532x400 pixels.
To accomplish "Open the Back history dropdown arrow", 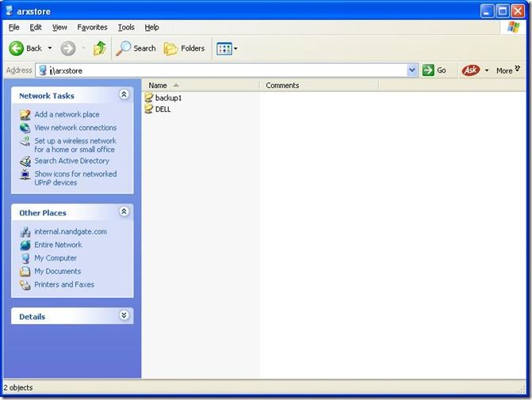I will (x=50, y=48).
